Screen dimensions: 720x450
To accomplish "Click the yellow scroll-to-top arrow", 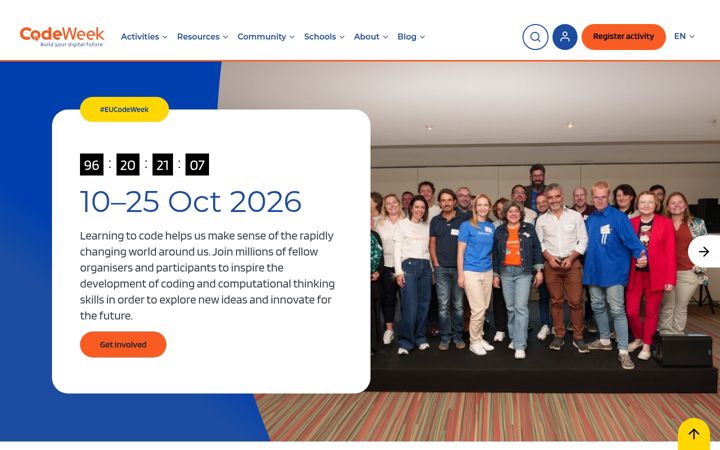I will point(694,433).
